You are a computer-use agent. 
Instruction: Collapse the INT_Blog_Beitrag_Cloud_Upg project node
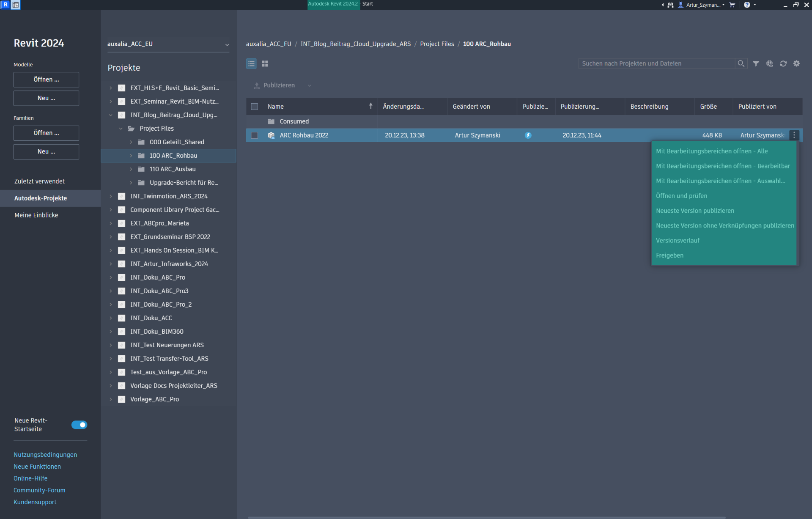pyautogui.click(x=111, y=115)
